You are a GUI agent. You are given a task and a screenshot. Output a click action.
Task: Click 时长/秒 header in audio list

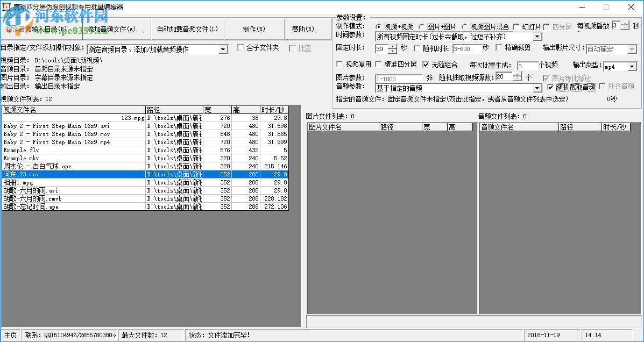tap(616, 127)
